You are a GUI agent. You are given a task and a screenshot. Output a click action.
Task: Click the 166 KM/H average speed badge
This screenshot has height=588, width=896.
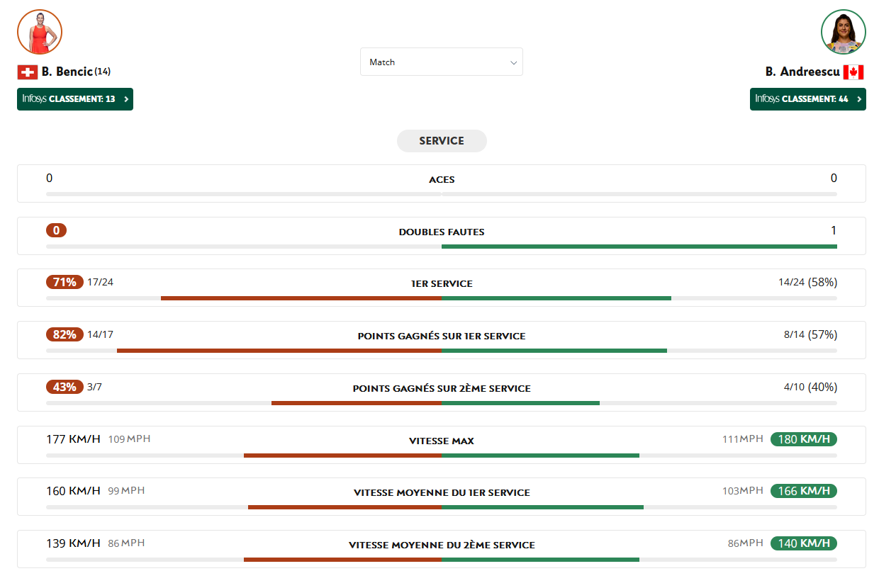803,491
